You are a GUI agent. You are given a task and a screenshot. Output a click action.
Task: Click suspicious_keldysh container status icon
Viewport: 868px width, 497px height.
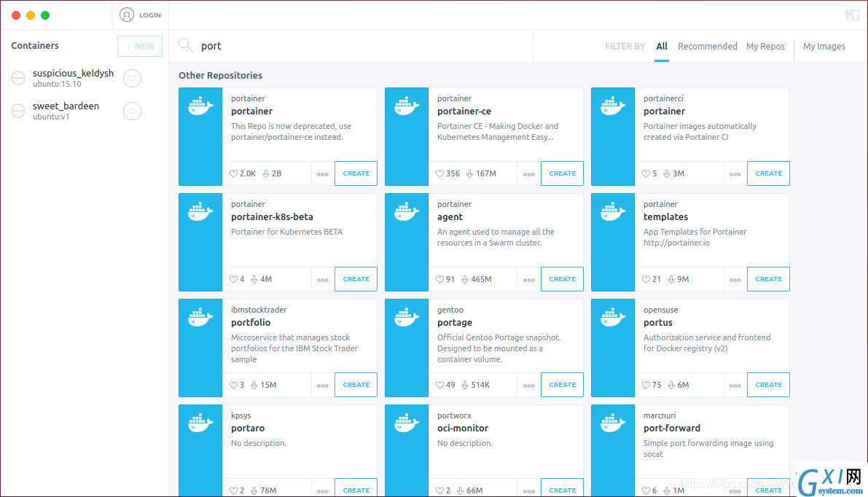click(x=18, y=78)
